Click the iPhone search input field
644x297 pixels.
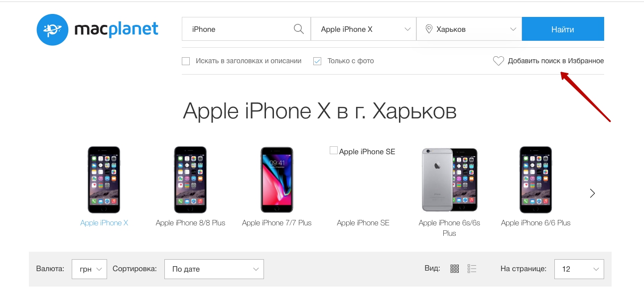point(239,29)
